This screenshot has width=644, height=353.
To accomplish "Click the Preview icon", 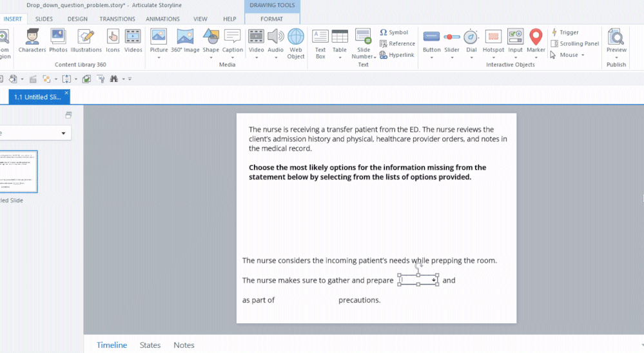I will coord(616,37).
